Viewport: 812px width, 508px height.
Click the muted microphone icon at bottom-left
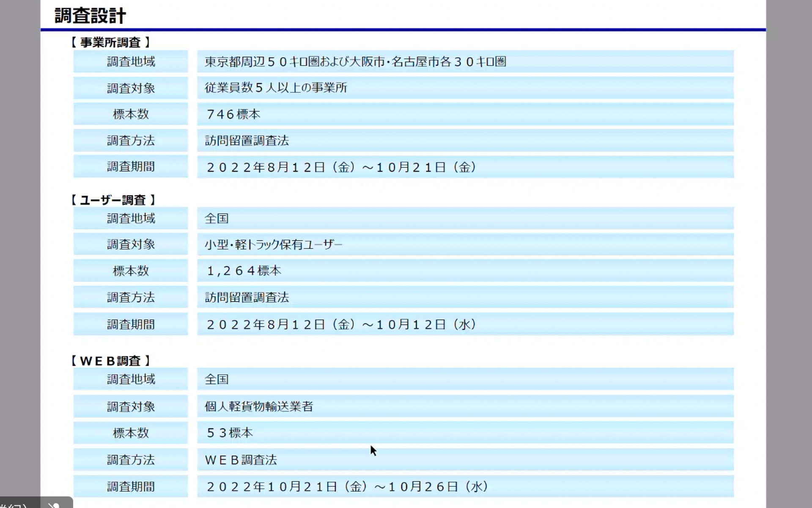(55, 505)
